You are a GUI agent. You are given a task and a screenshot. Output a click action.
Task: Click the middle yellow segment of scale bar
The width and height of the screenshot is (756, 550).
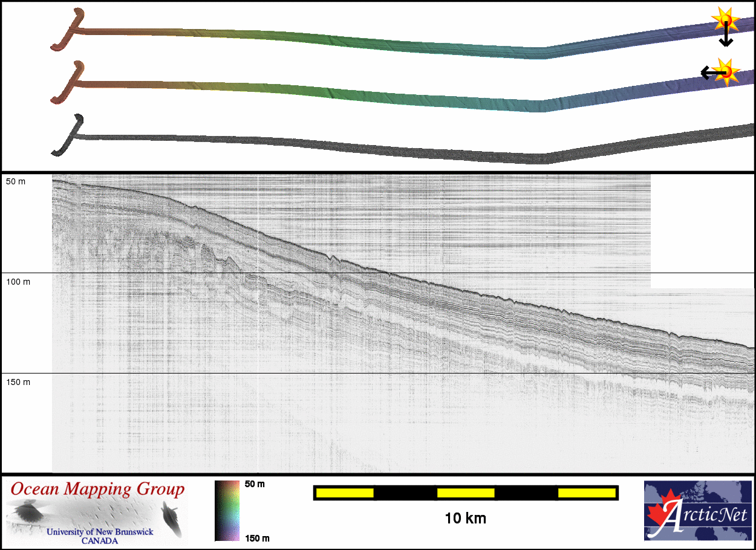466,493
